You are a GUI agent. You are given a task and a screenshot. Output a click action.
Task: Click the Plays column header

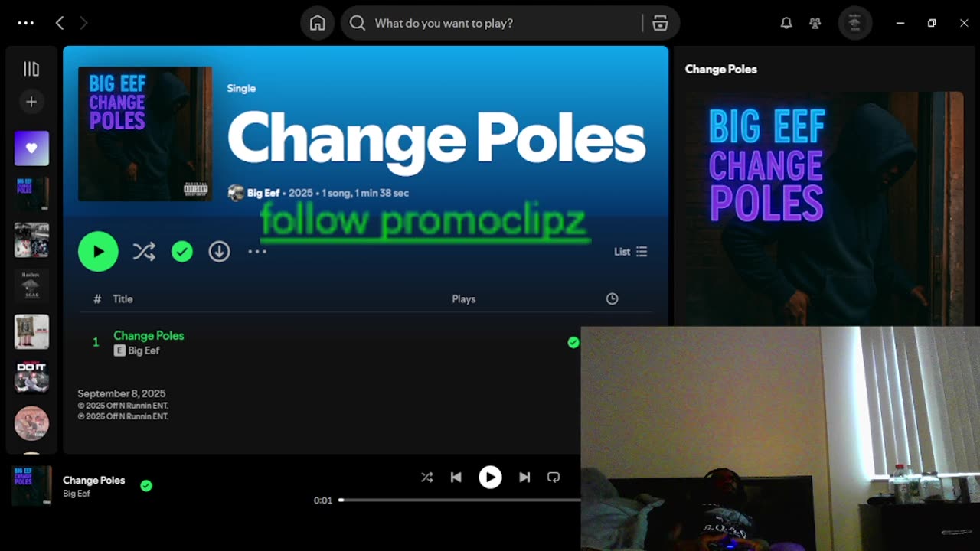tap(463, 299)
